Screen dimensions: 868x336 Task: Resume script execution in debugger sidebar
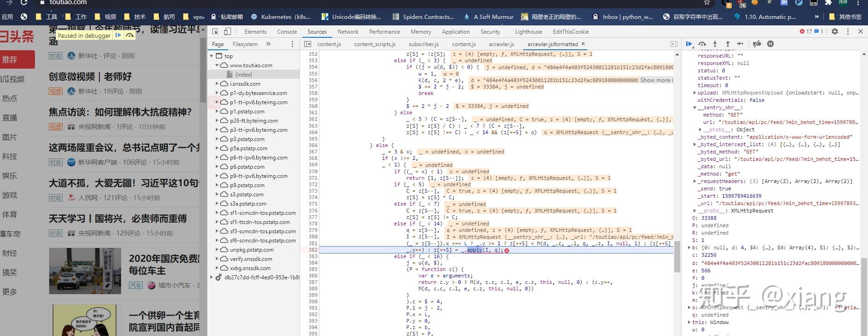689,44
